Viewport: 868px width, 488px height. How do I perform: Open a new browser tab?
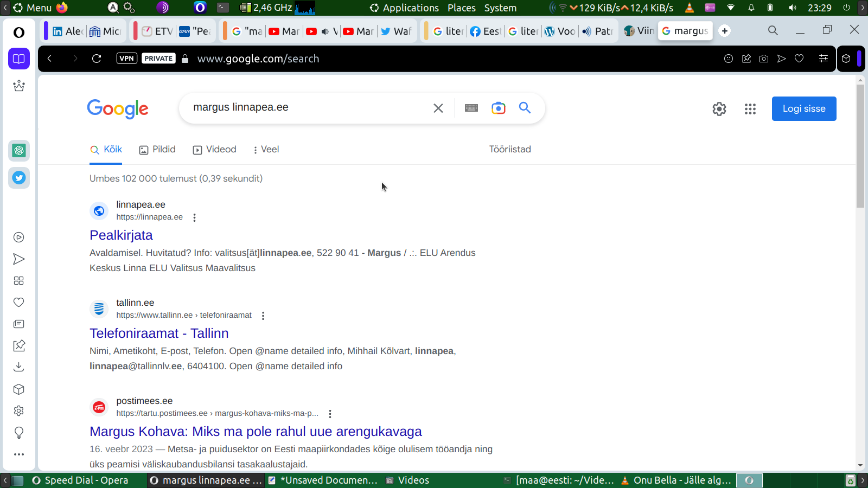(x=725, y=31)
